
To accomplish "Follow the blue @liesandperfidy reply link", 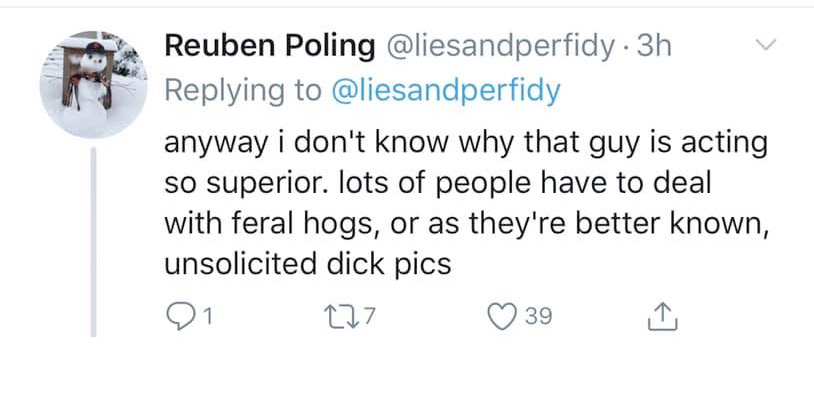I will [446, 91].
